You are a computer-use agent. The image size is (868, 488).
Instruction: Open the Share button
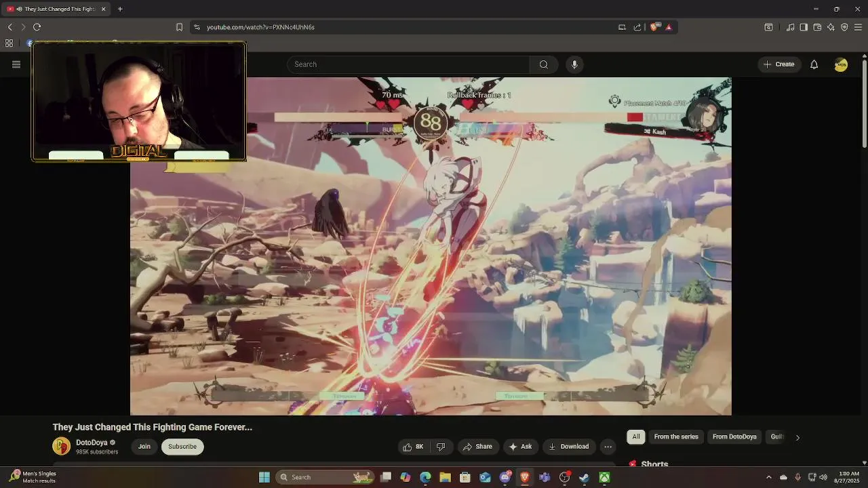477,446
